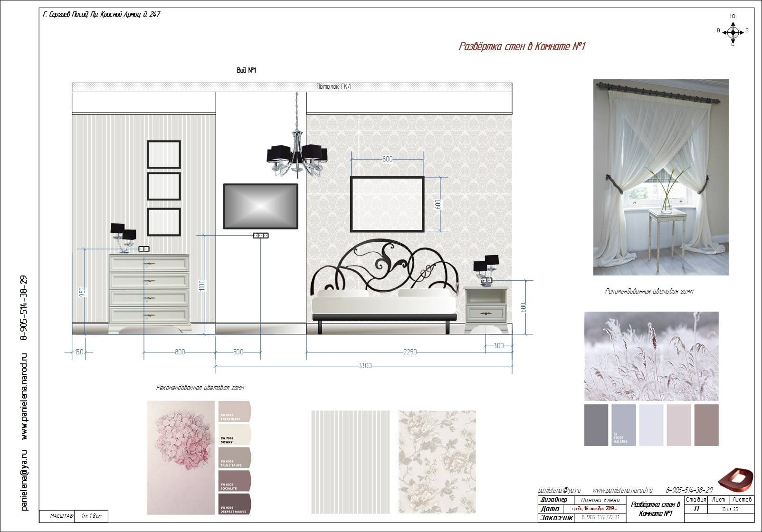Pick the Deepest Mauve swatch

pyautogui.click(x=234, y=504)
